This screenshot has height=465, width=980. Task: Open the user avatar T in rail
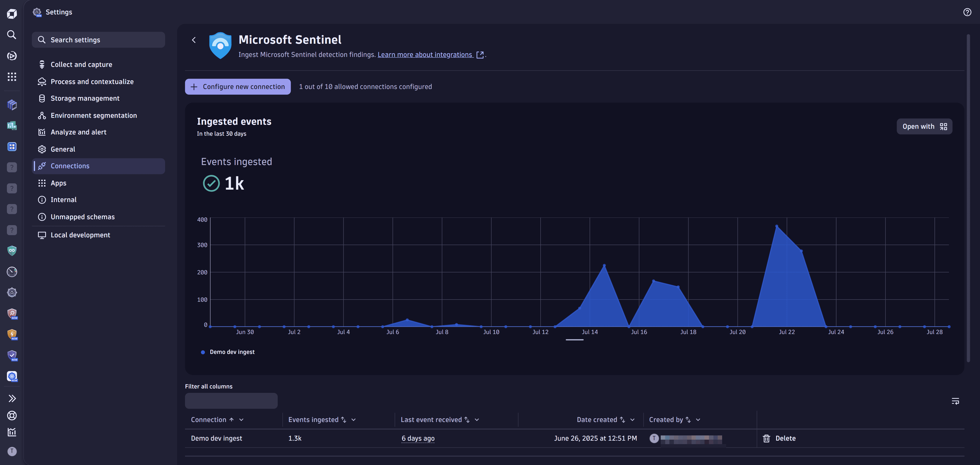pyautogui.click(x=12, y=451)
